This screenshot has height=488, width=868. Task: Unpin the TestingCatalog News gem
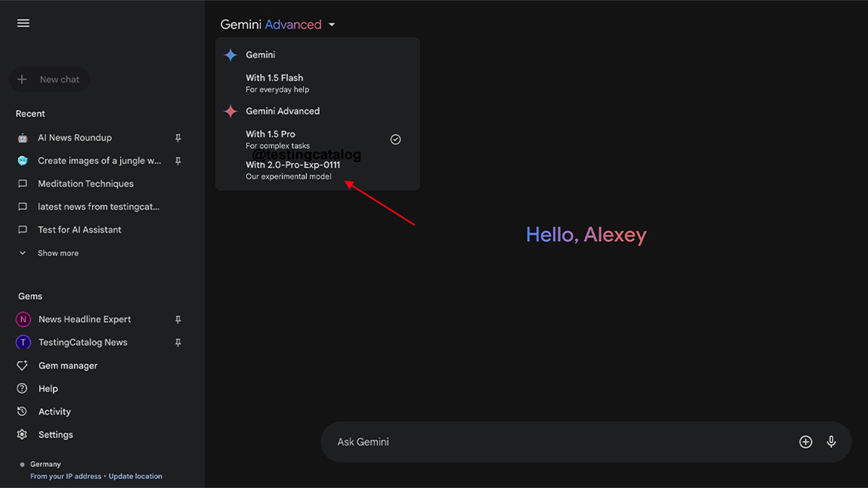coord(178,342)
